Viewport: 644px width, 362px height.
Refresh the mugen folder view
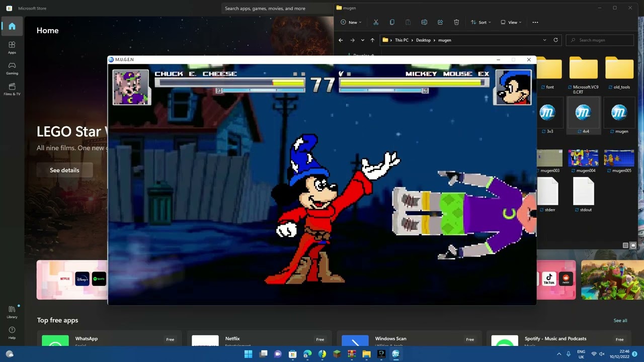pyautogui.click(x=555, y=40)
